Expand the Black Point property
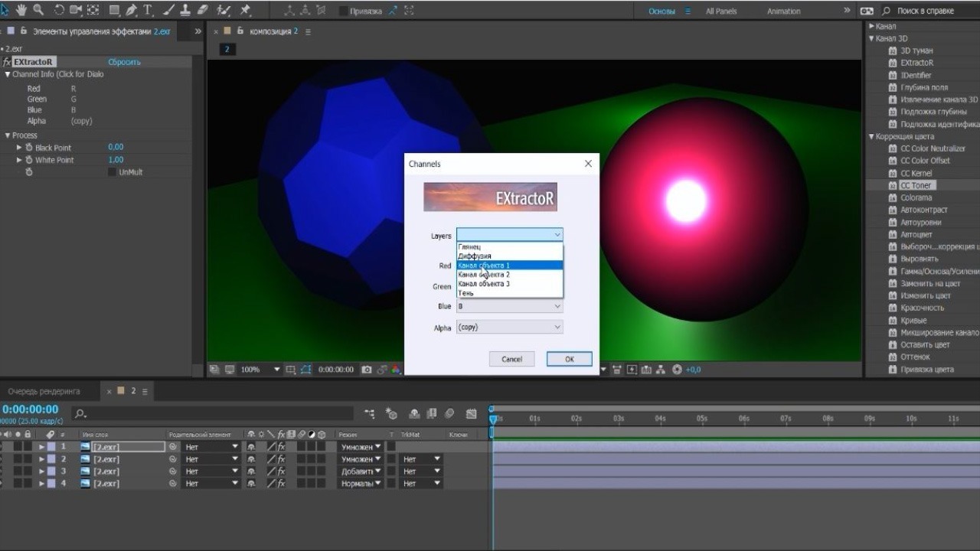Image resolution: width=980 pixels, height=551 pixels. tap(18, 147)
